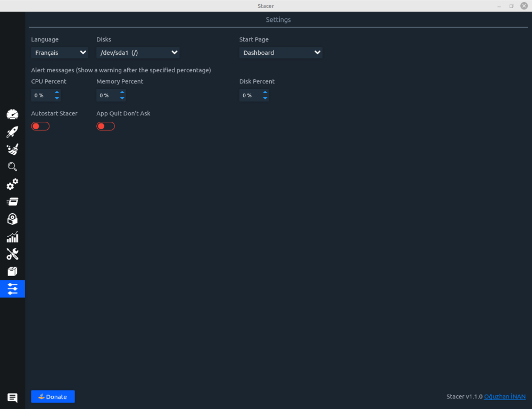
Task: Maximize the Stacer window
Action: (x=511, y=6)
